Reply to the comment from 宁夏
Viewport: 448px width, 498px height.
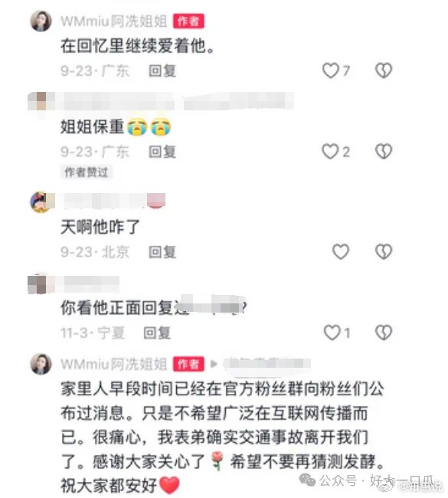157,333
